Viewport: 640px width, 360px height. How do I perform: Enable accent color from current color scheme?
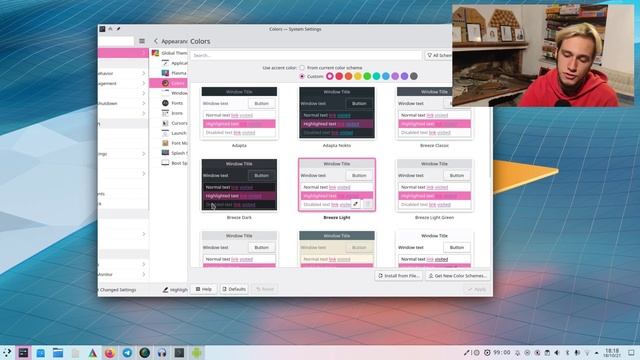[x=302, y=68]
